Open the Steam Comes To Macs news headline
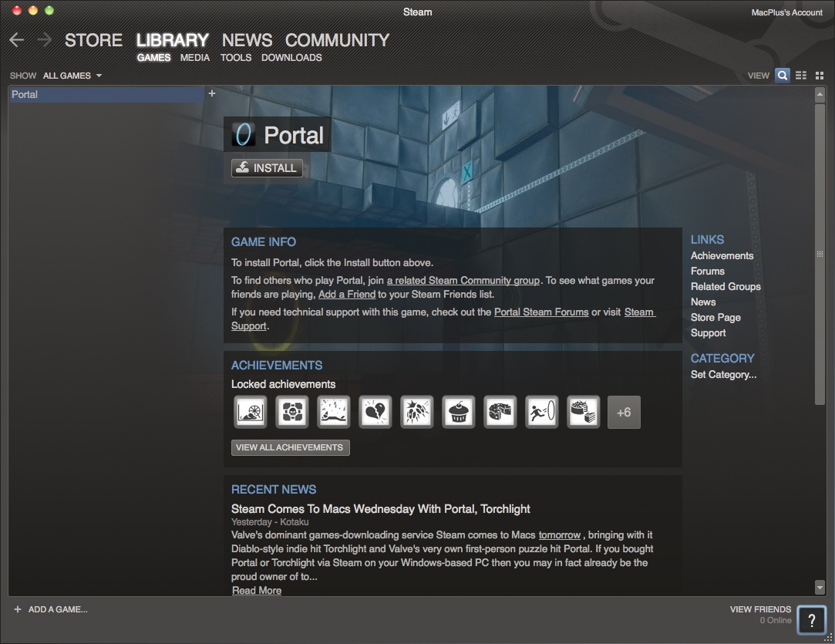Screen dimensions: 835x644 coord(381,509)
